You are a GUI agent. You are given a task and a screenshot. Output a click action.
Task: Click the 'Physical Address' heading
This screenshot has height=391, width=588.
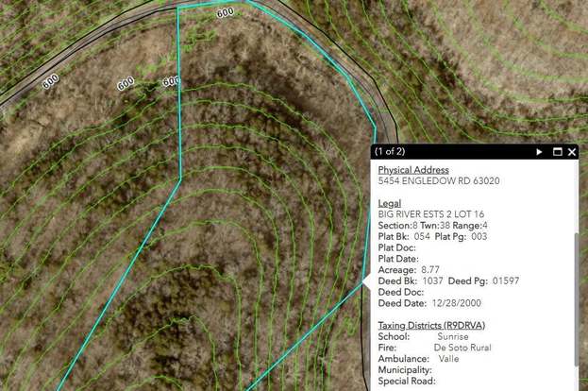[x=413, y=170]
